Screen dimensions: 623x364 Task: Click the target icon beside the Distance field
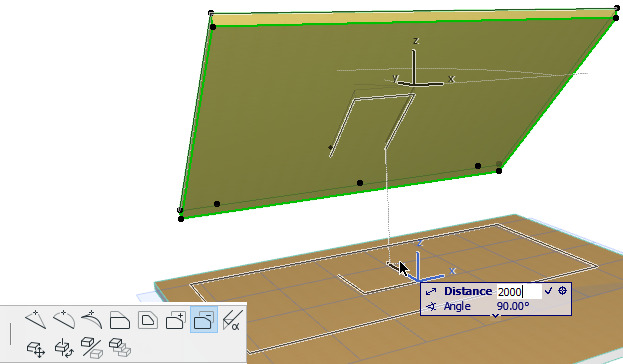tap(562, 291)
